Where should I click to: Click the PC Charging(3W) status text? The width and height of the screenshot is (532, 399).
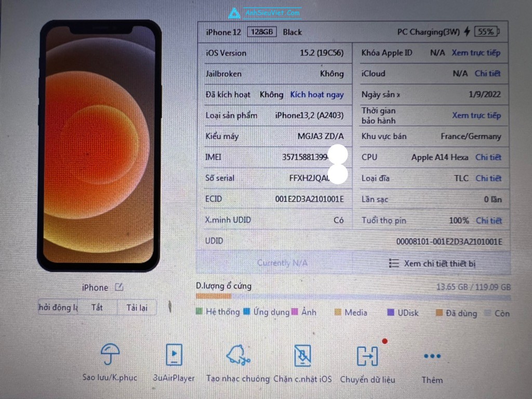click(x=428, y=32)
